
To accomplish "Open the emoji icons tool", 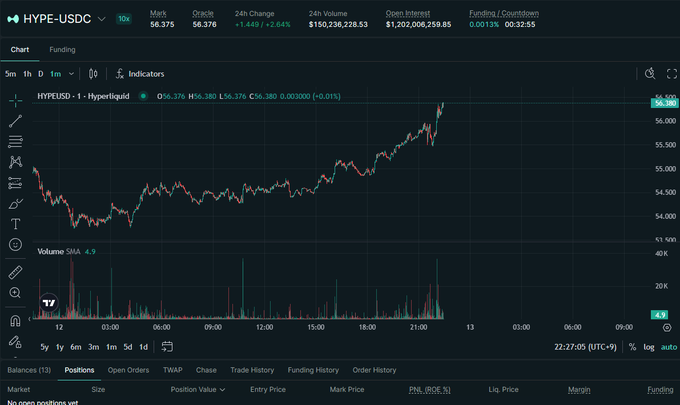I will point(15,245).
